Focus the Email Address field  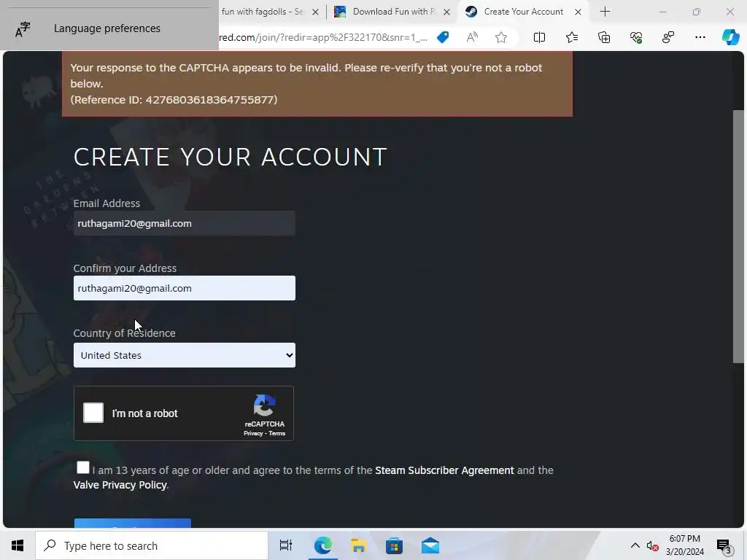point(185,223)
